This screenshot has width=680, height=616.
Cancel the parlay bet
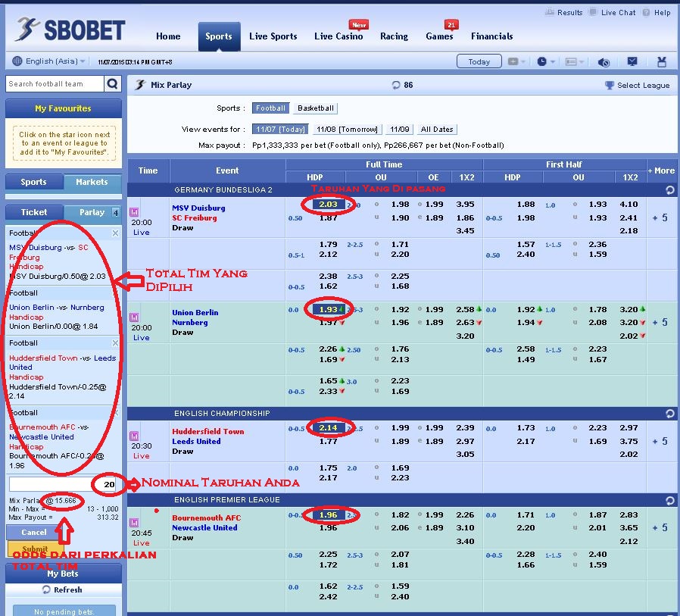pyautogui.click(x=33, y=532)
